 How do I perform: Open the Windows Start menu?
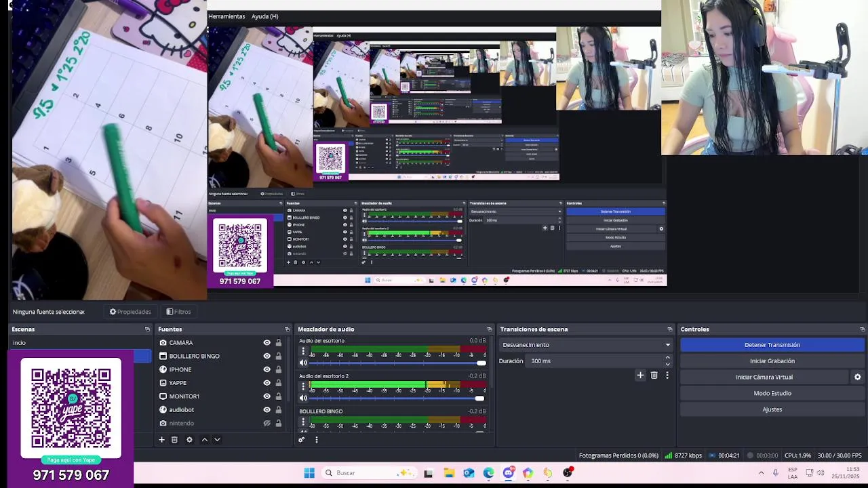[309, 472]
